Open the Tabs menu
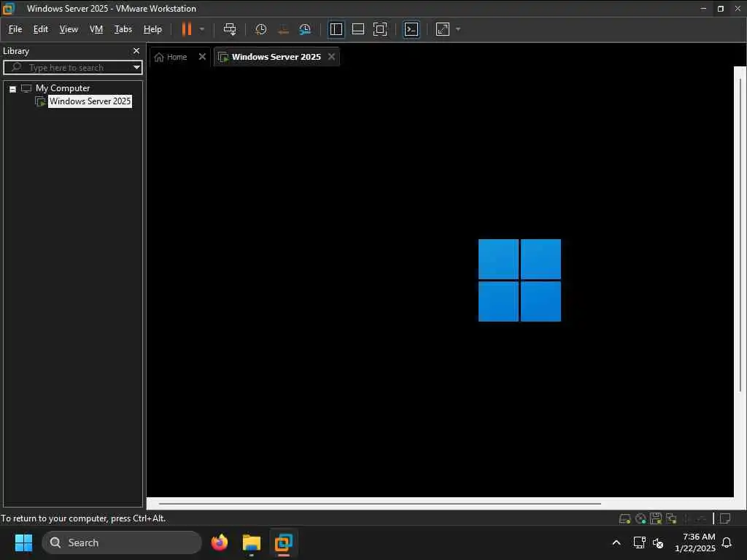The image size is (747, 560). [123, 29]
